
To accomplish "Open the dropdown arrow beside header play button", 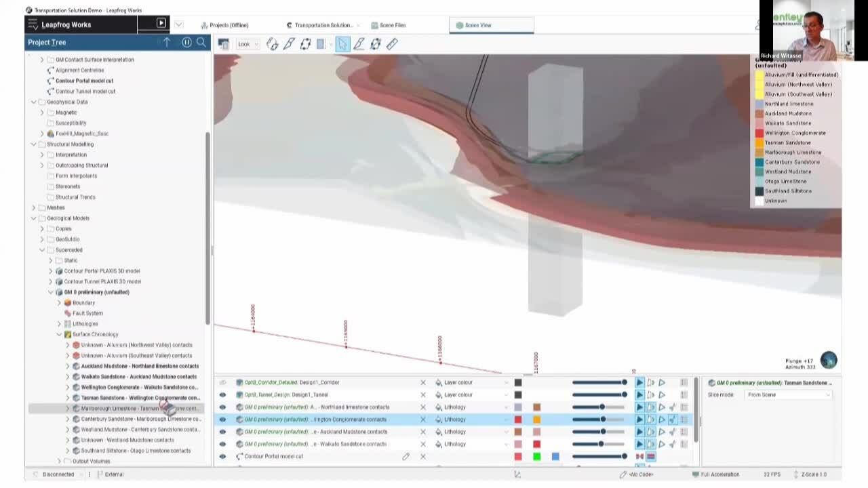I will [178, 24].
